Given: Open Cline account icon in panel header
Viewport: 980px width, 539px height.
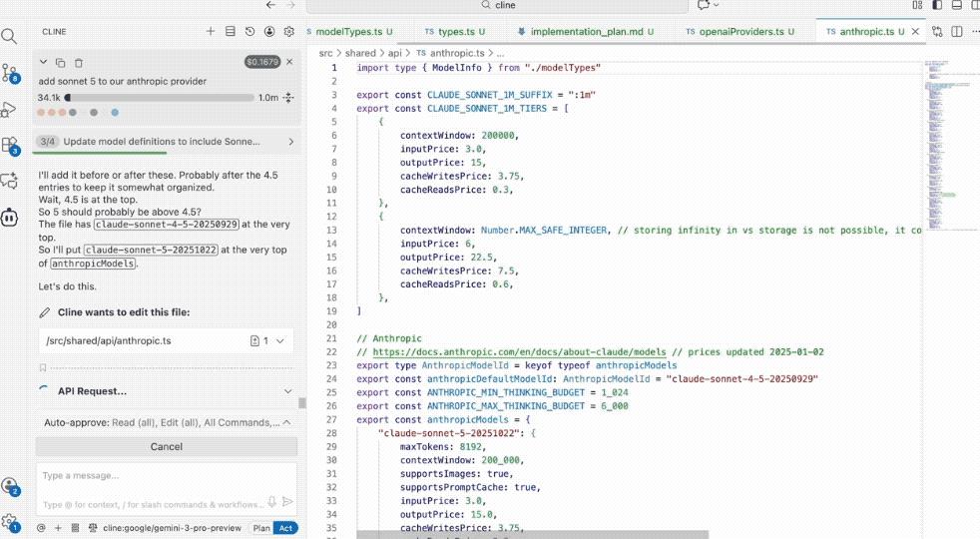Looking at the screenshot, I should [269, 31].
